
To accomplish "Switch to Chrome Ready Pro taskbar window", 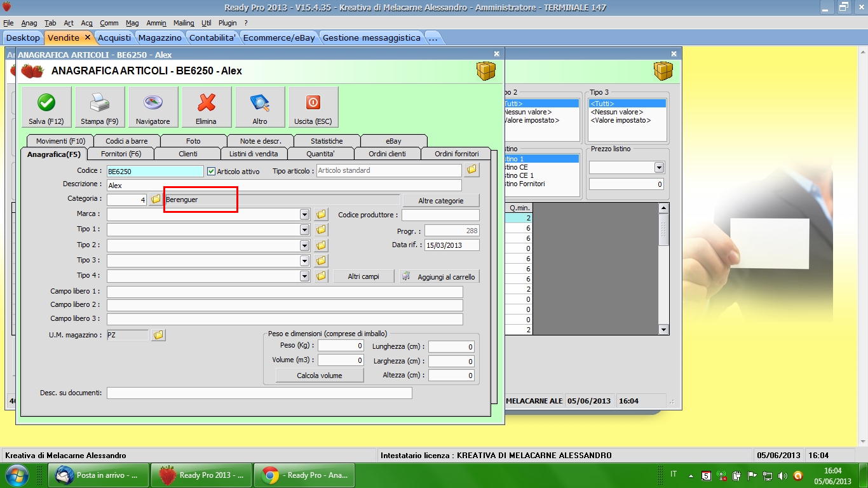I will (304, 475).
